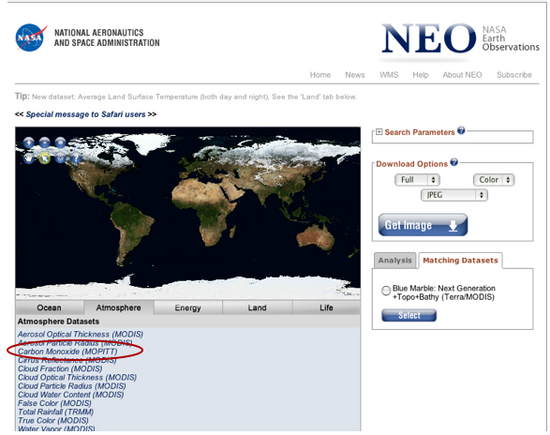550x435 pixels.
Task: Open the Atmosphere datasets tab
Action: 119,308
